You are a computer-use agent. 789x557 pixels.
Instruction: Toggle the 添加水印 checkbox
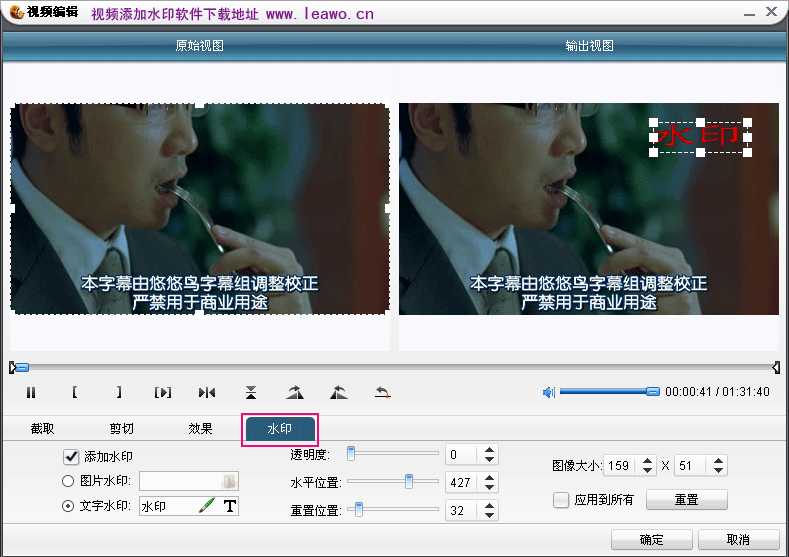tap(71, 457)
